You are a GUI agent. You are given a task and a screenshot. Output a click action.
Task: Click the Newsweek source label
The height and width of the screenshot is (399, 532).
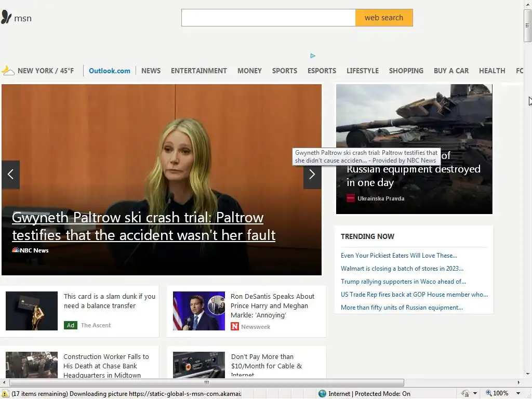point(256,327)
